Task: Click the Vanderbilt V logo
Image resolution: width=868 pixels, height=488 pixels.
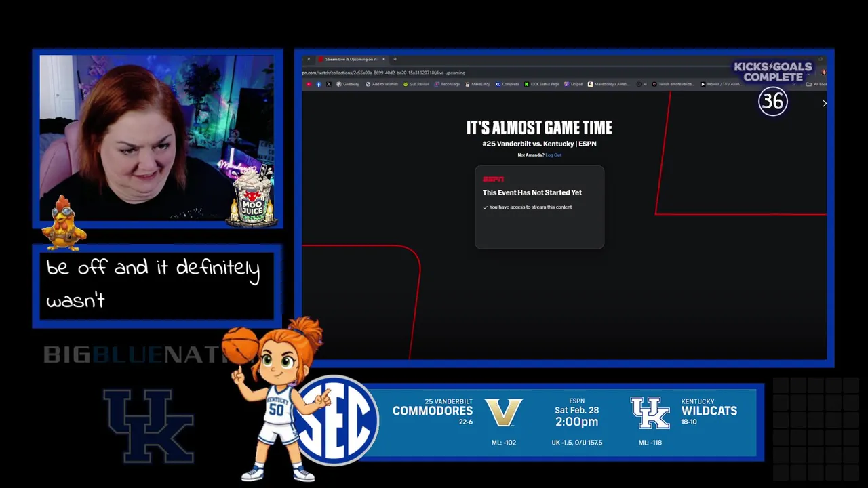Action: click(504, 412)
